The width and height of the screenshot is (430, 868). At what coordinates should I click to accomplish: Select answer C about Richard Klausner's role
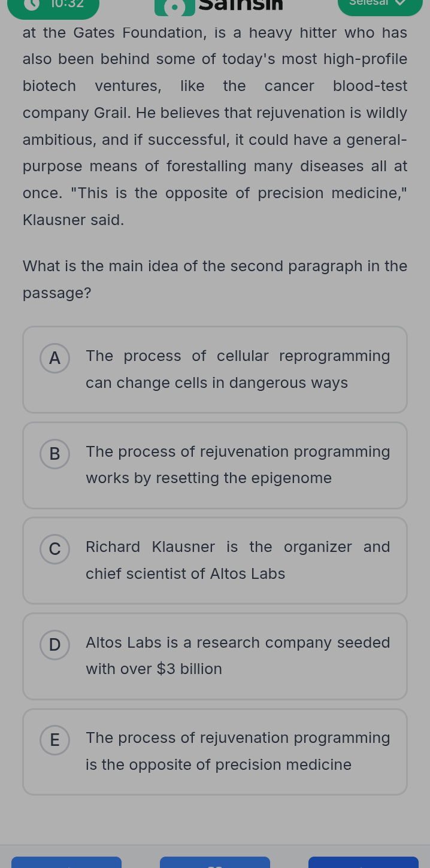(215, 560)
